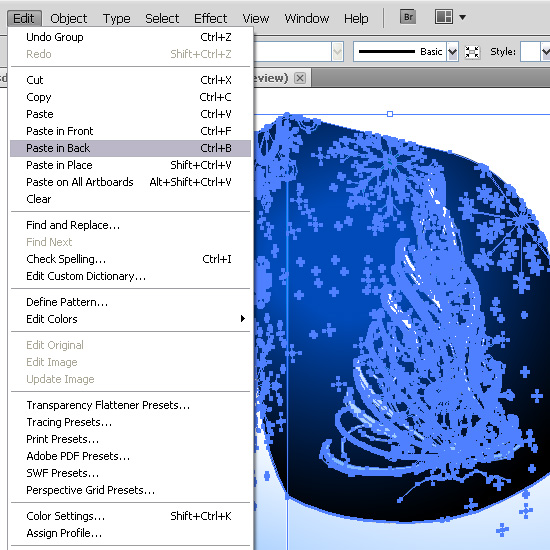Viewport: 550px width, 550px height.
Task: Open the Basic brush definition dropdown
Action: (452, 52)
